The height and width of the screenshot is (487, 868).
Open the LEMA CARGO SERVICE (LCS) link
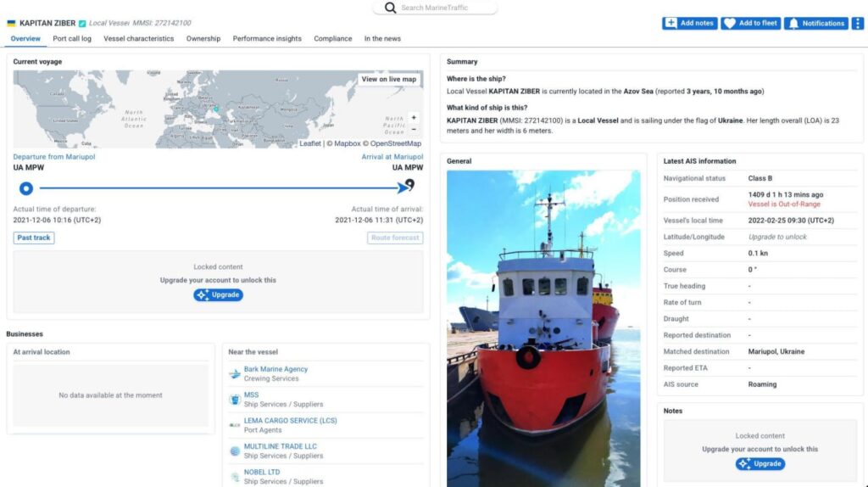(x=290, y=421)
